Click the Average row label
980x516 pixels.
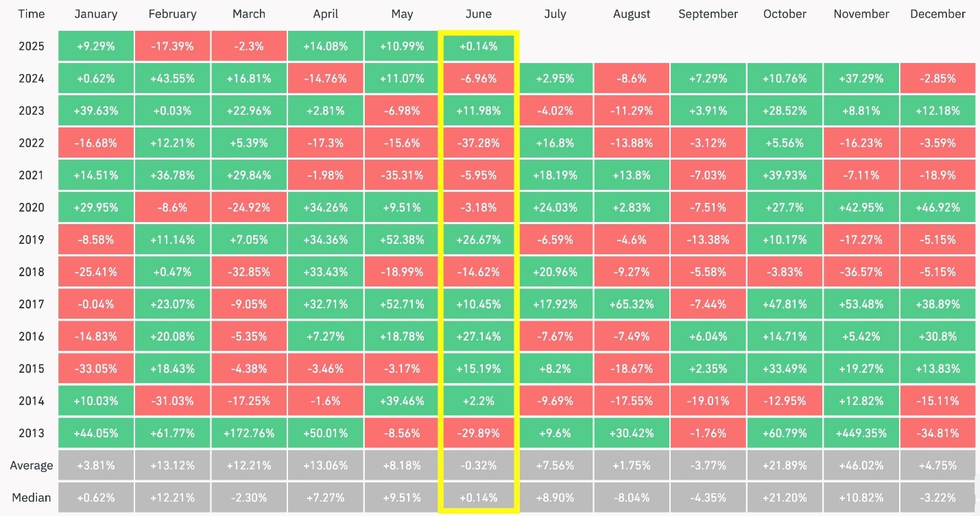[32, 465]
